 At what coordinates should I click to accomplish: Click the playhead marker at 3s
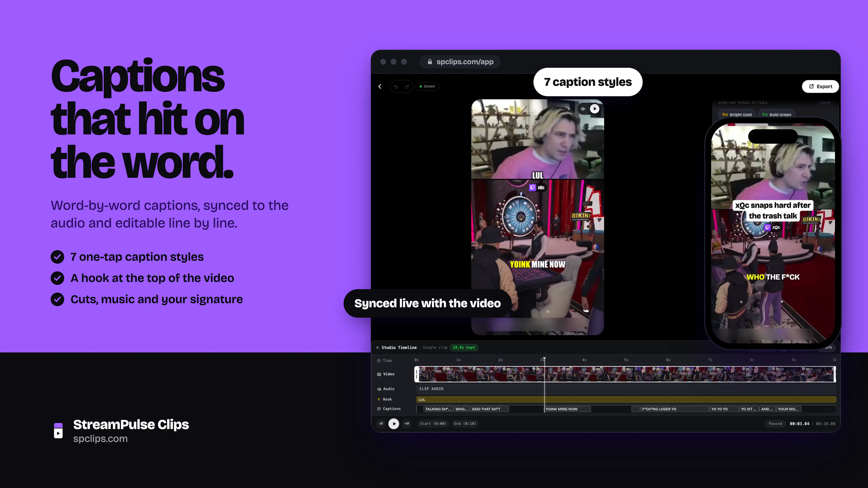pos(544,359)
